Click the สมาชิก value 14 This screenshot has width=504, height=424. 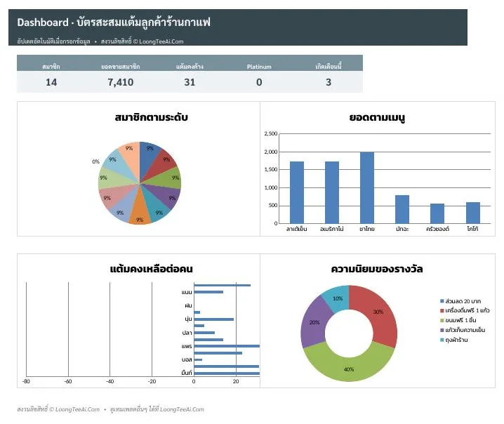click(51, 82)
